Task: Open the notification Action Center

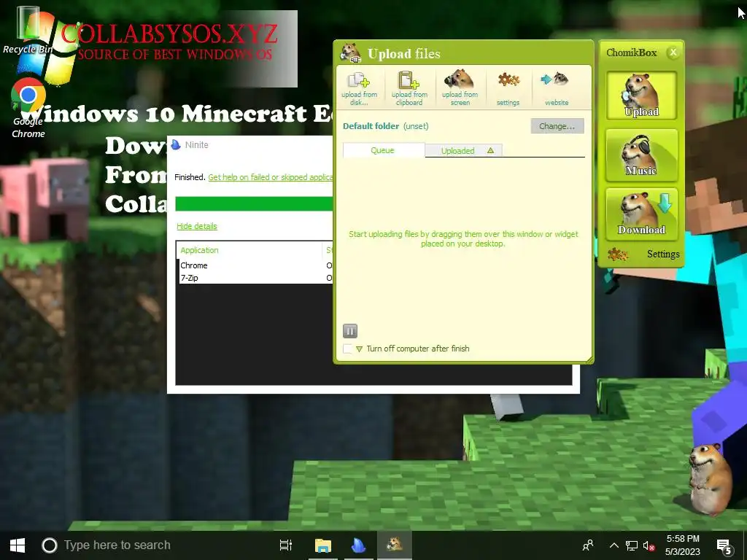Action: (724, 545)
